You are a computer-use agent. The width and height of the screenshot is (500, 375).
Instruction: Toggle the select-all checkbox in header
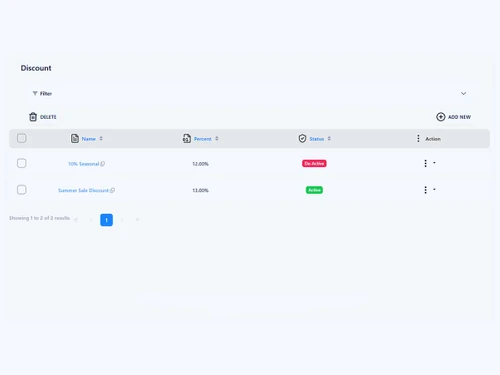(22, 138)
